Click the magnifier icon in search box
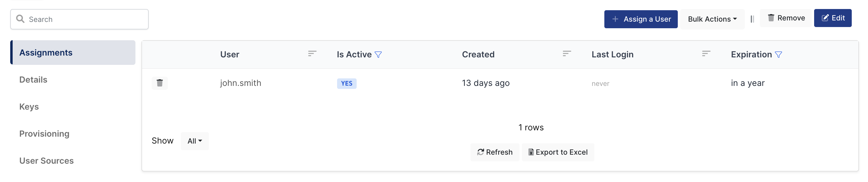 click(x=20, y=19)
